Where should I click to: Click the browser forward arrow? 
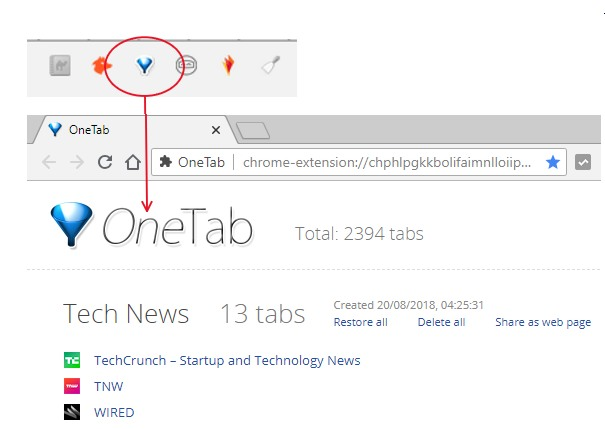(x=77, y=162)
